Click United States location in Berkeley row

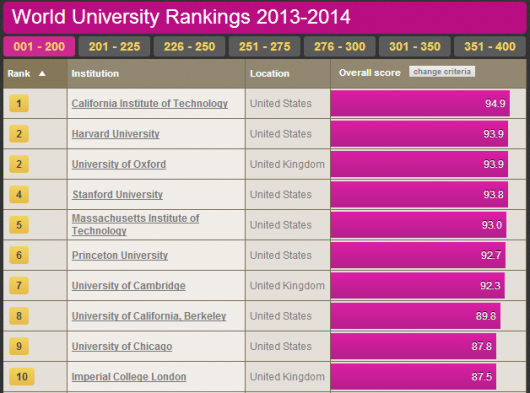(x=281, y=316)
